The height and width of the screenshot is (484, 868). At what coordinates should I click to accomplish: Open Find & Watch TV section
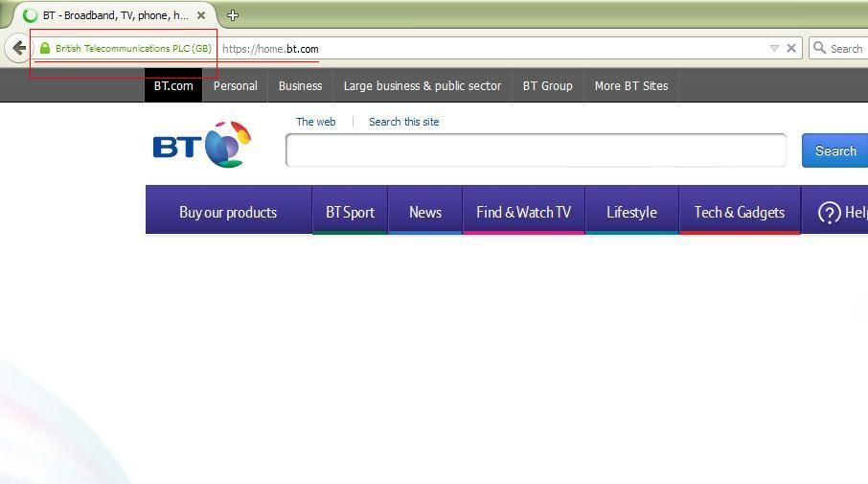point(524,213)
